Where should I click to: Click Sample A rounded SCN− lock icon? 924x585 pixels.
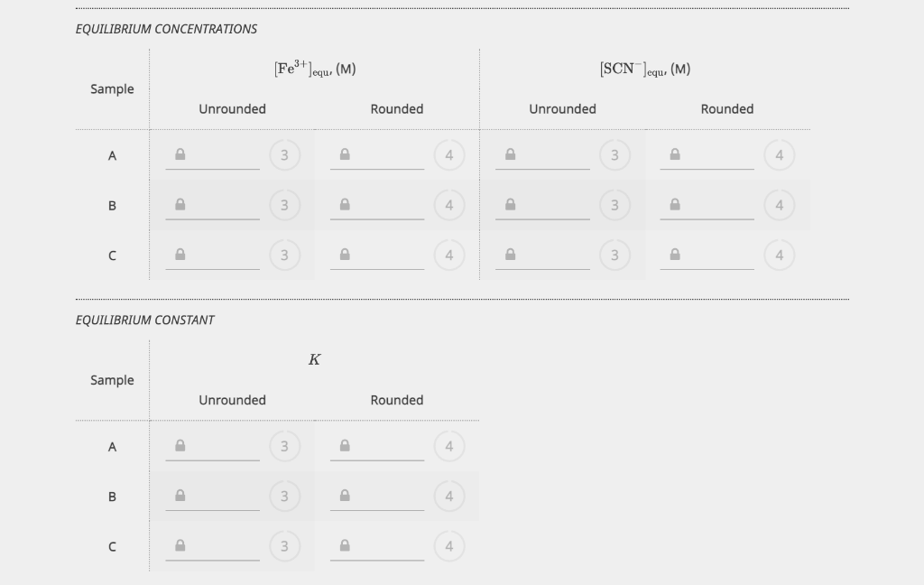click(x=675, y=154)
